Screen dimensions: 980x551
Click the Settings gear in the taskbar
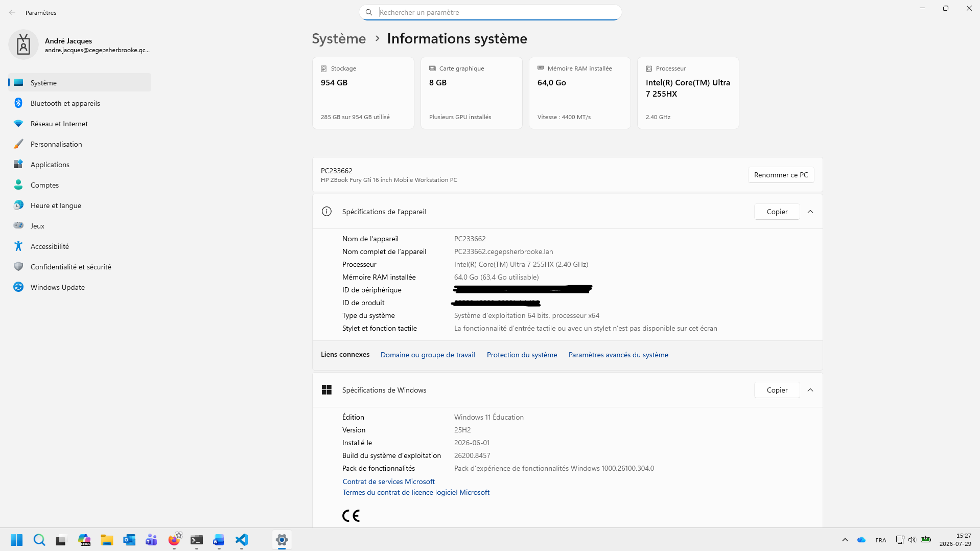click(x=282, y=540)
